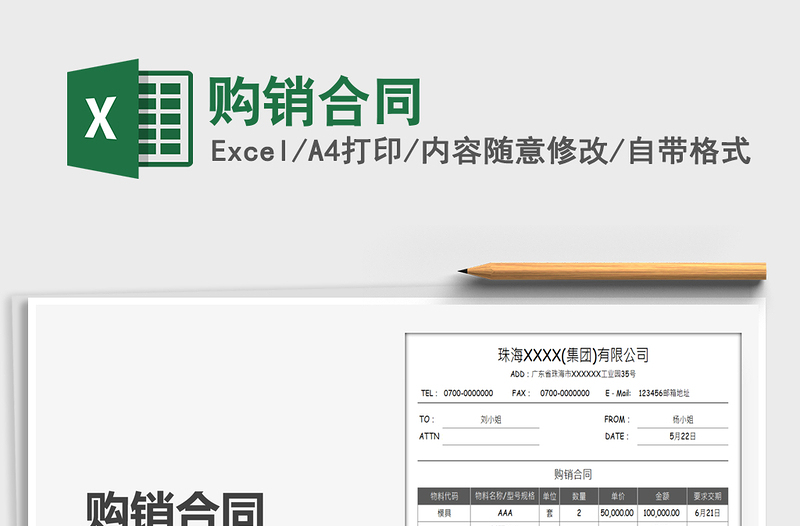Click the large green 购销合同 title
Image resolution: width=800 pixels, height=526 pixels.
tap(314, 101)
